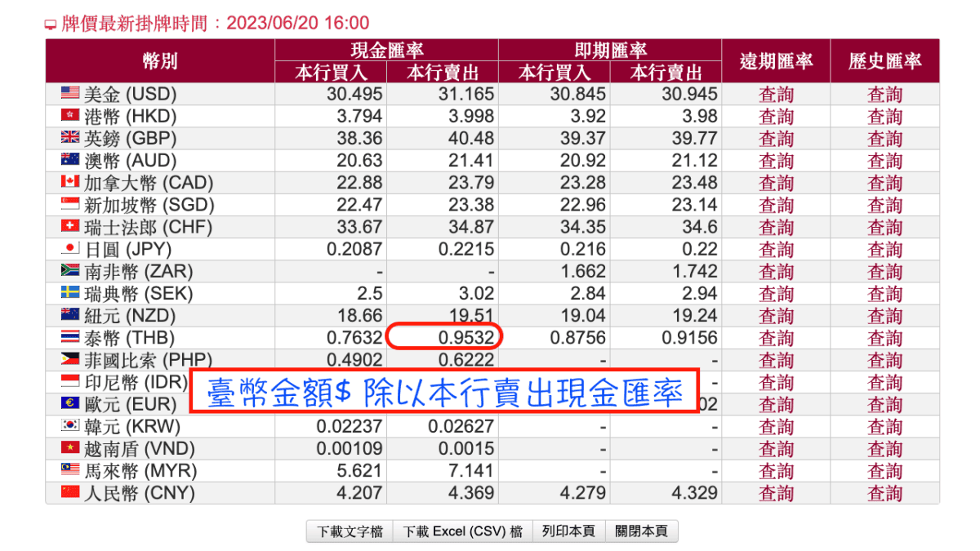Screen dimensions: 980x551
Task: Click the 列印本頁 print button
Action: click(568, 531)
